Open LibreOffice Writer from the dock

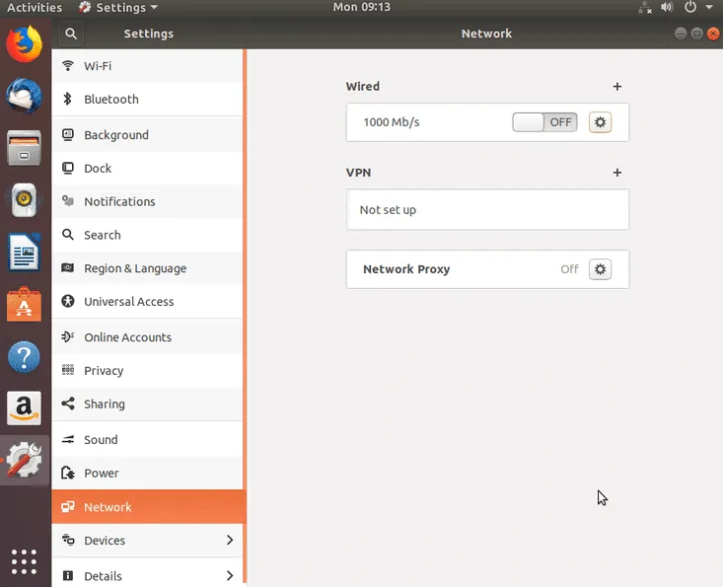(x=24, y=253)
